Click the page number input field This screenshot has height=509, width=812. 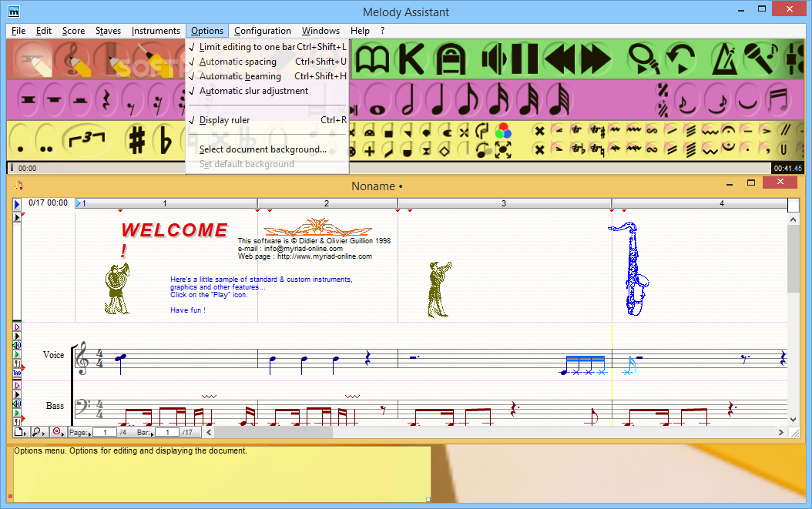point(105,432)
